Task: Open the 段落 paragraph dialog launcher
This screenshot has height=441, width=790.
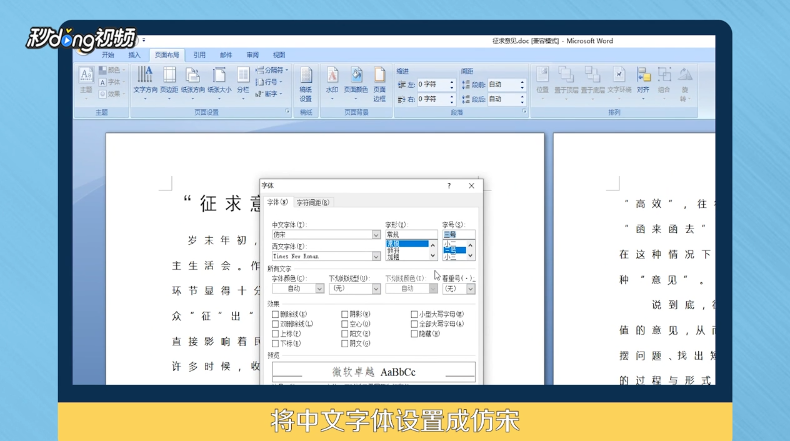Action: click(524, 111)
